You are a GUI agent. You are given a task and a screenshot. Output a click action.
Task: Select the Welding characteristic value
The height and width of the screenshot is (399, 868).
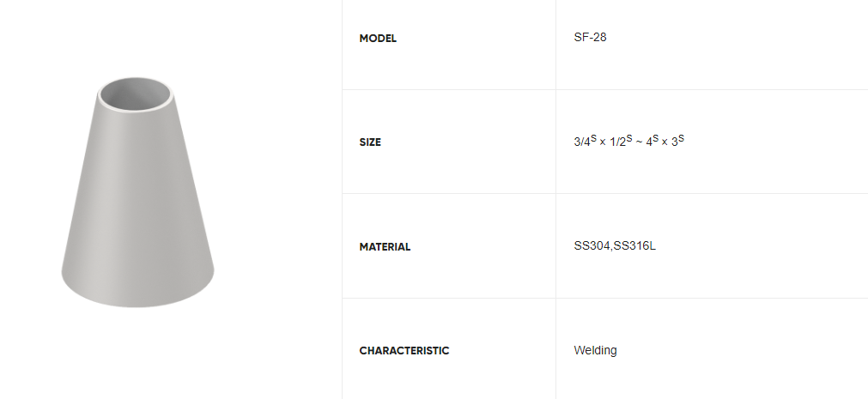[x=595, y=350]
